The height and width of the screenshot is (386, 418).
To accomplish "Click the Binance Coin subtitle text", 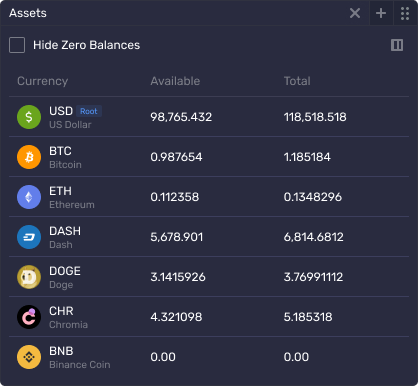I will click(80, 365).
